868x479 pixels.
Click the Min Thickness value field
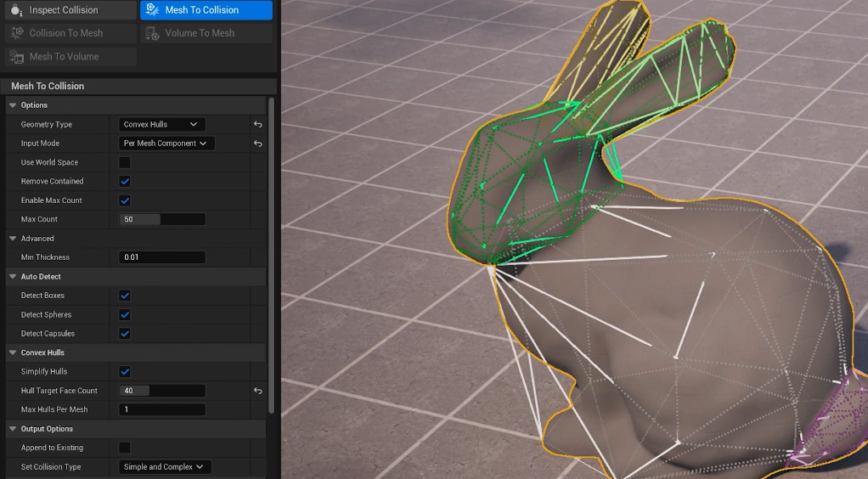pyautogui.click(x=162, y=257)
